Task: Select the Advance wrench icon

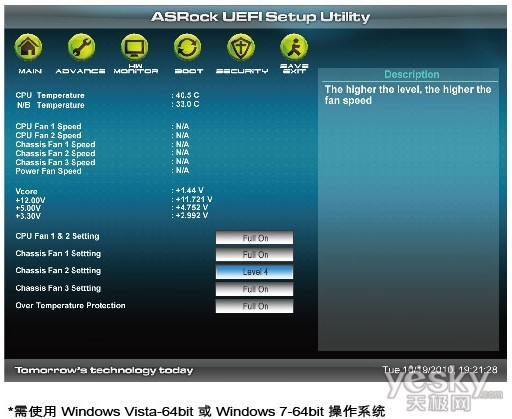Action: pyautogui.click(x=81, y=47)
